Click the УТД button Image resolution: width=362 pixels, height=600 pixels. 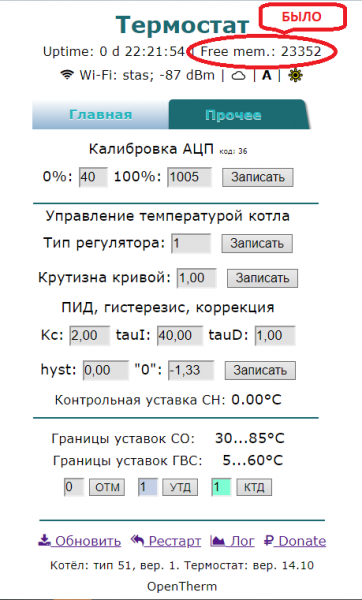point(180,487)
